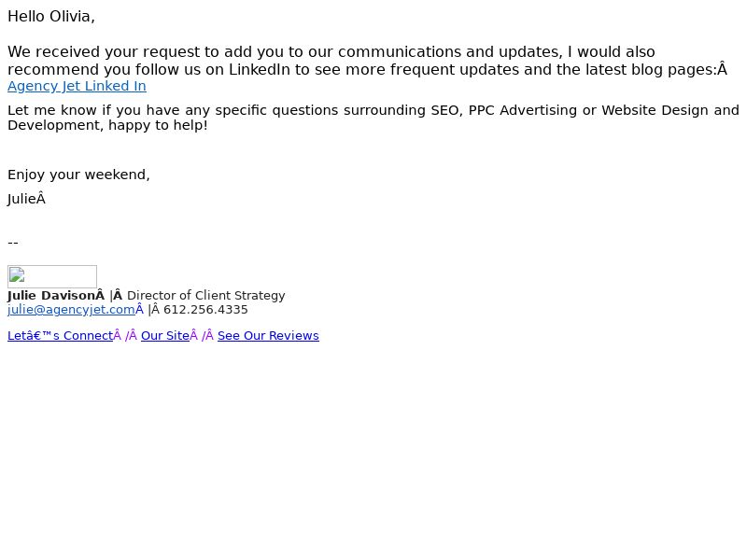The height and width of the screenshot is (560, 747).
Task: Click the julie@agencyjet.com email link
Action: pos(72,310)
